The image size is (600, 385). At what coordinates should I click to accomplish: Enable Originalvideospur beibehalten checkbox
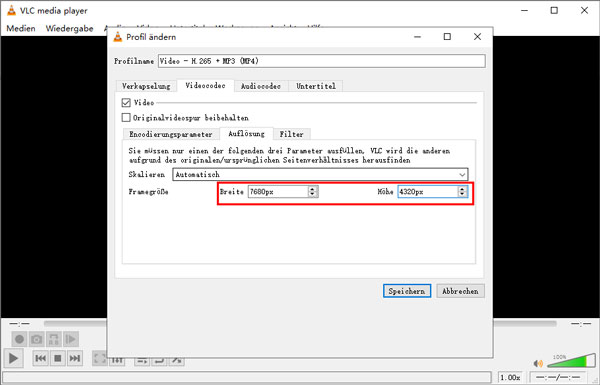click(126, 117)
